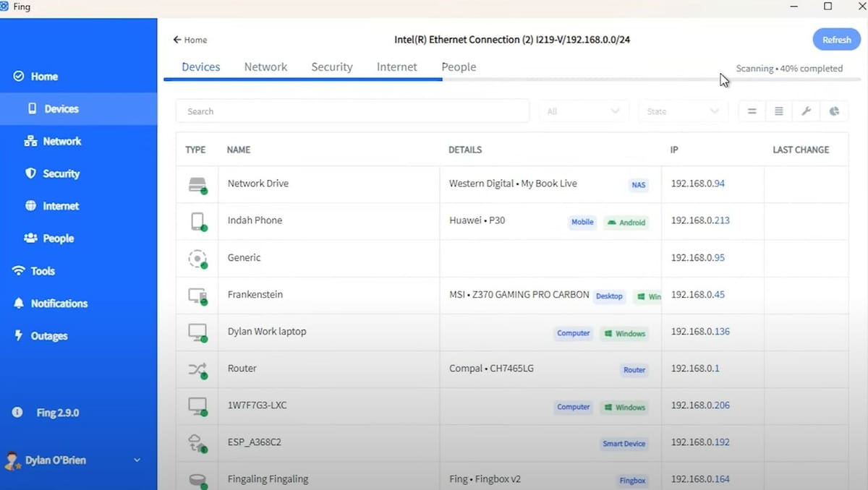
Task: Click the ESP_A368C2 smart device icon
Action: [x=197, y=443]
